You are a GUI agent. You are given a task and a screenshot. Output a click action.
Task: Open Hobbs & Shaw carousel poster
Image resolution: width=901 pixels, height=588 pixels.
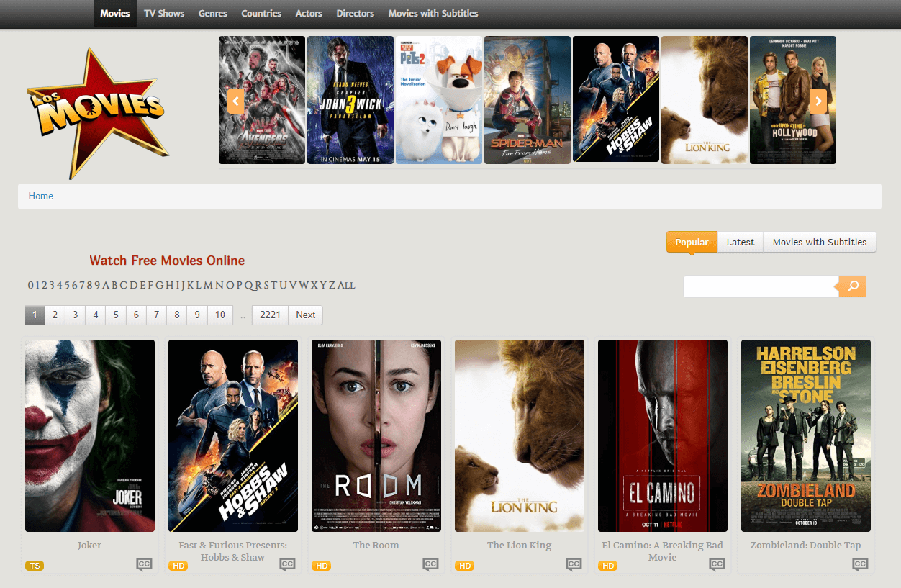616,100
